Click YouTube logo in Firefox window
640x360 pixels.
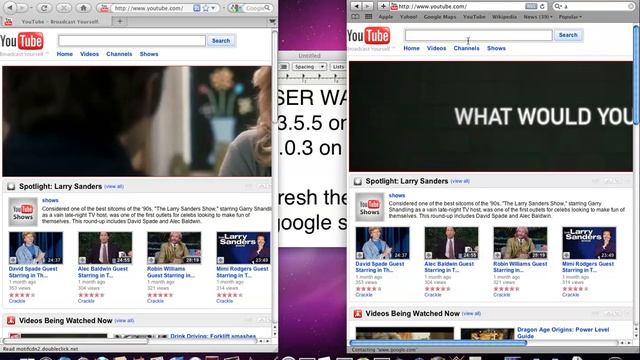(22, 41)
